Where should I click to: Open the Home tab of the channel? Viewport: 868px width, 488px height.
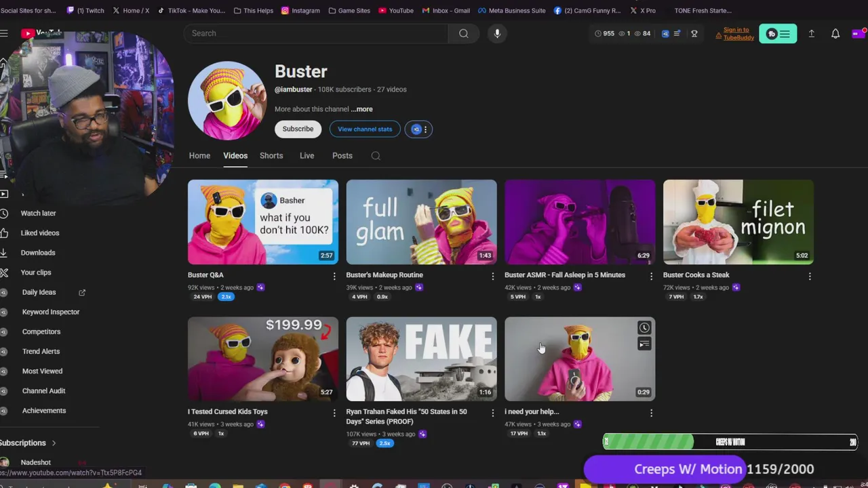coord(199,156)
